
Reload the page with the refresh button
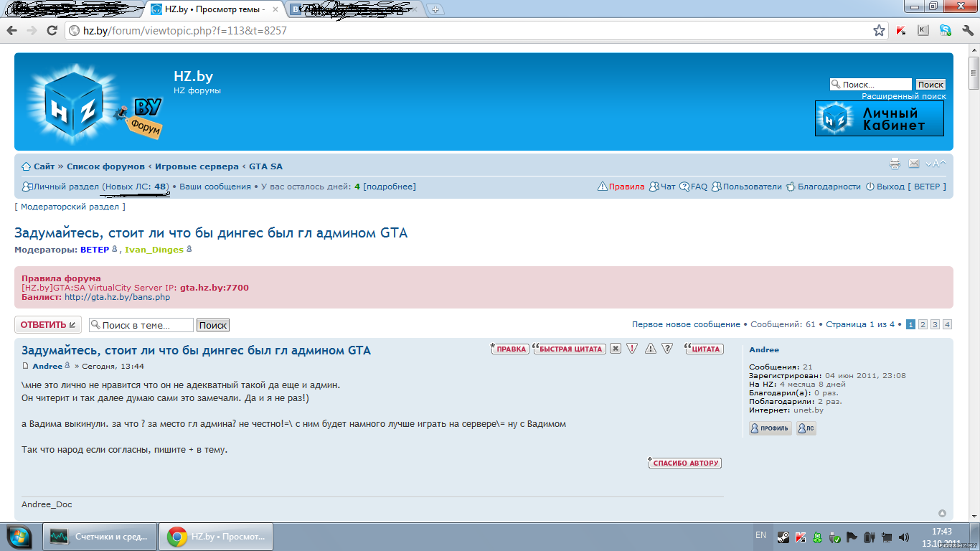point(52,31)
